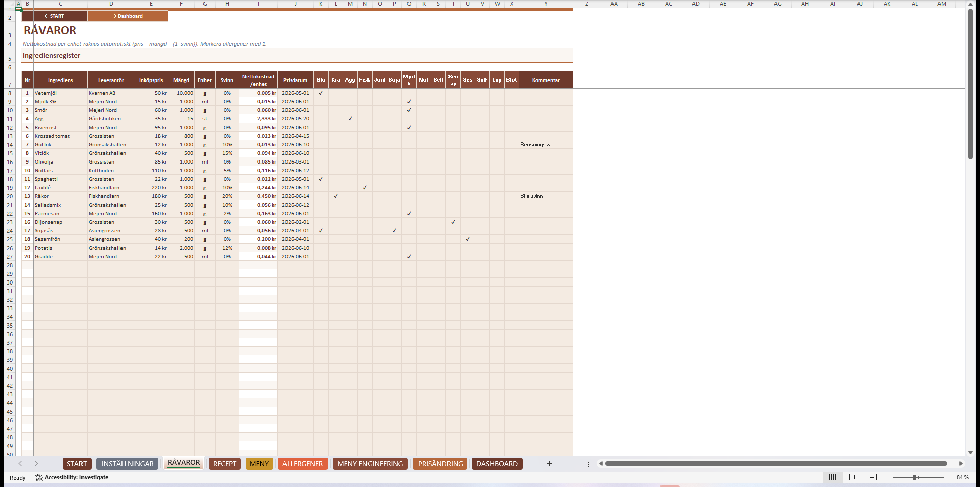
Task: Open the MENY sheet tab
Action: coord(259,464)
